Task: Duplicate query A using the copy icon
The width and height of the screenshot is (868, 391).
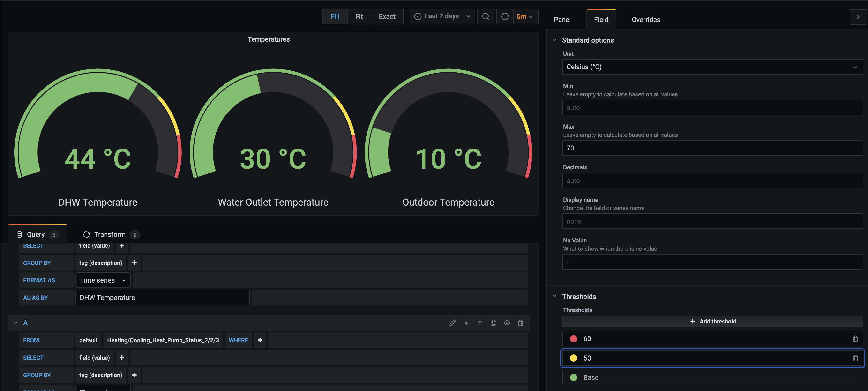Action: (493, 323)
